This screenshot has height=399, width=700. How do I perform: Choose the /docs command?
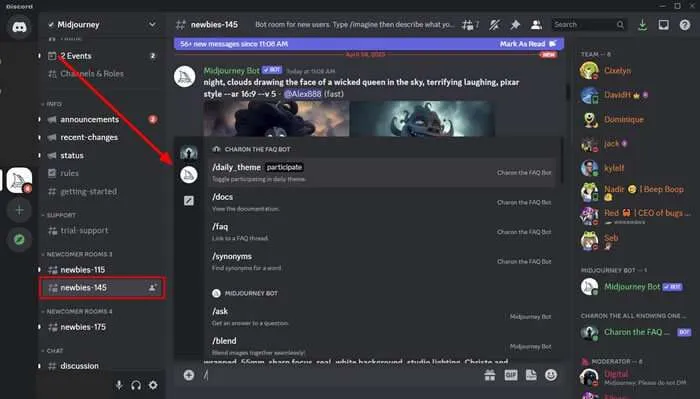(x=382, y=202)
